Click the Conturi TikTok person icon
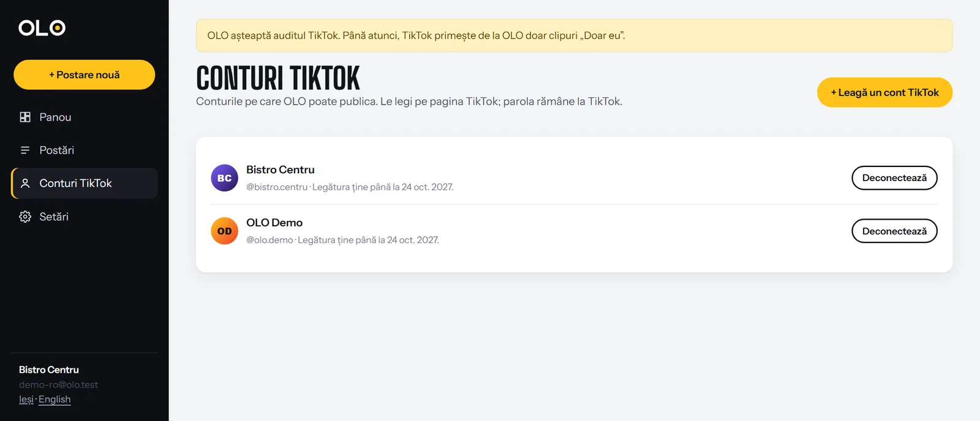Screen dimensions: 980x421 click(x=25, y=183)
